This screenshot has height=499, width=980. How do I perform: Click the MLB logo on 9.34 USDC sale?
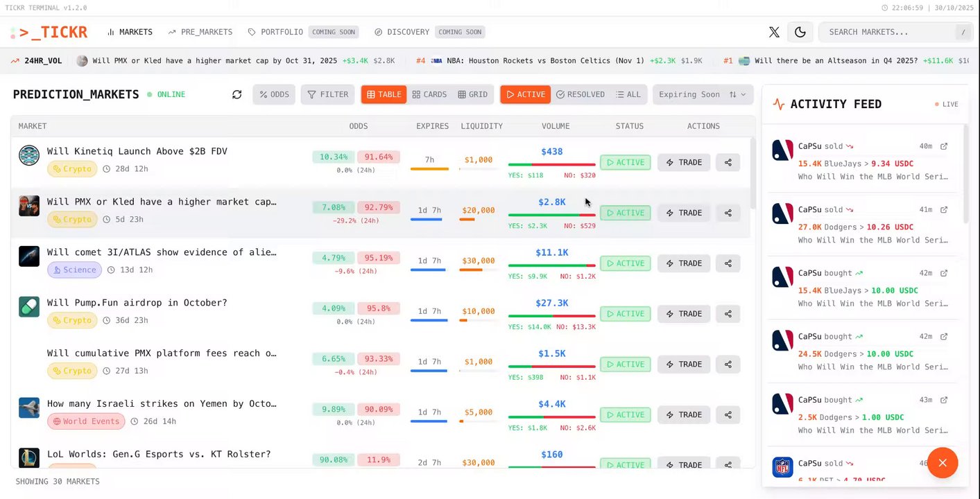click(x=782, y=150)
